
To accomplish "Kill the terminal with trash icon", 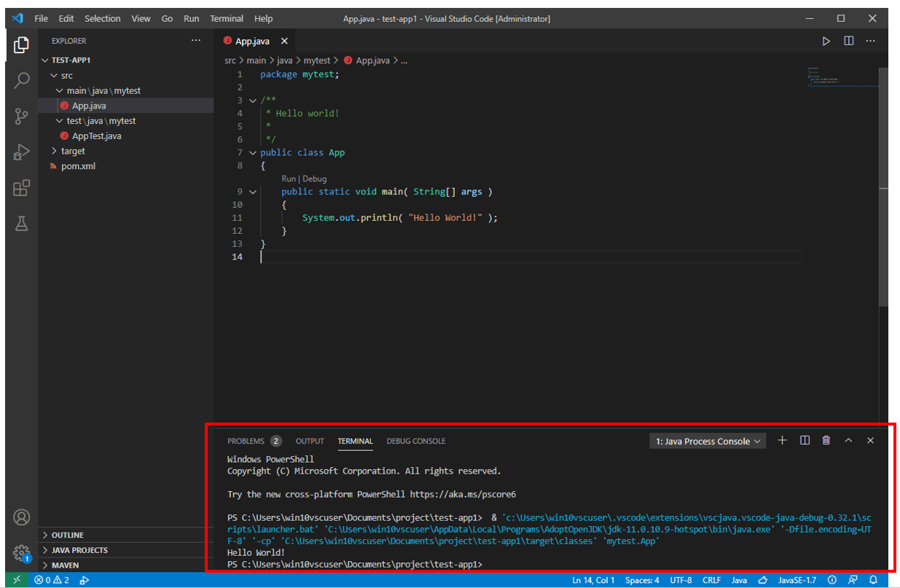I will pos(826,440).
